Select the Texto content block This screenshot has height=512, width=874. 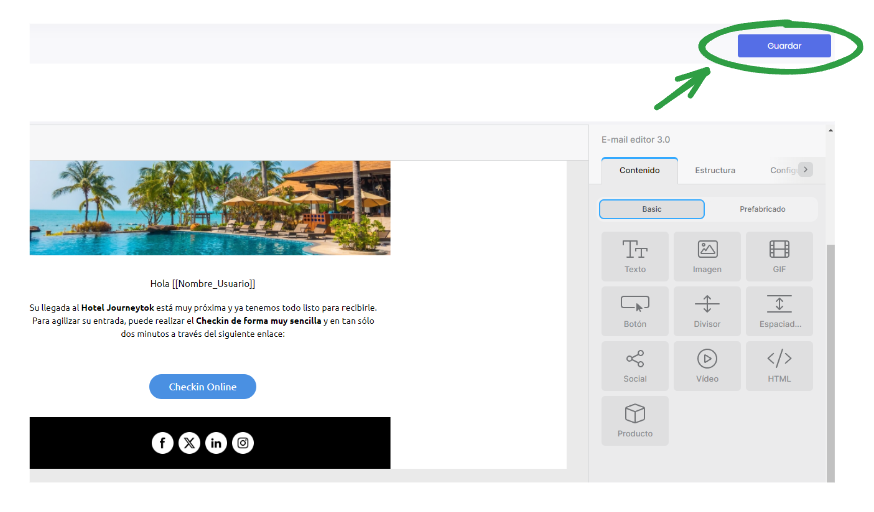pos(635,256)
